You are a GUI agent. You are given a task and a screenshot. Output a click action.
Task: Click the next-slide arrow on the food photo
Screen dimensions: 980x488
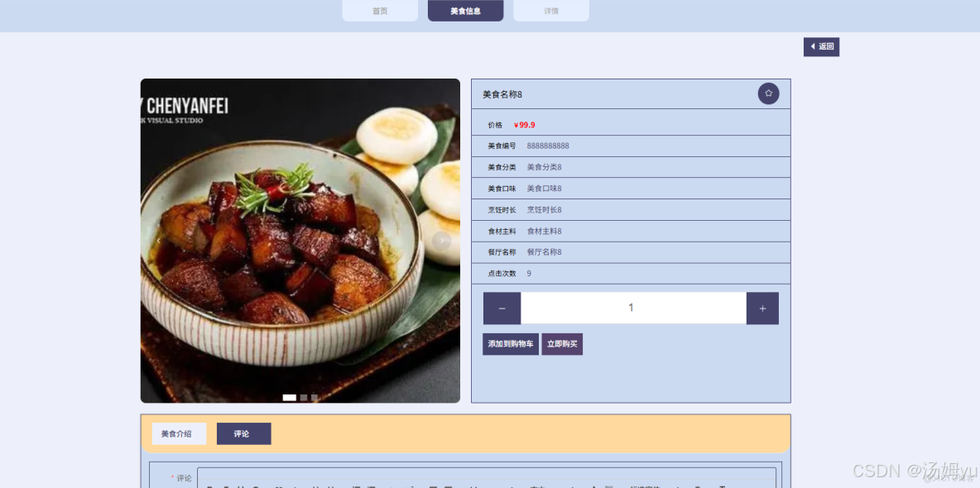(441, 241)
